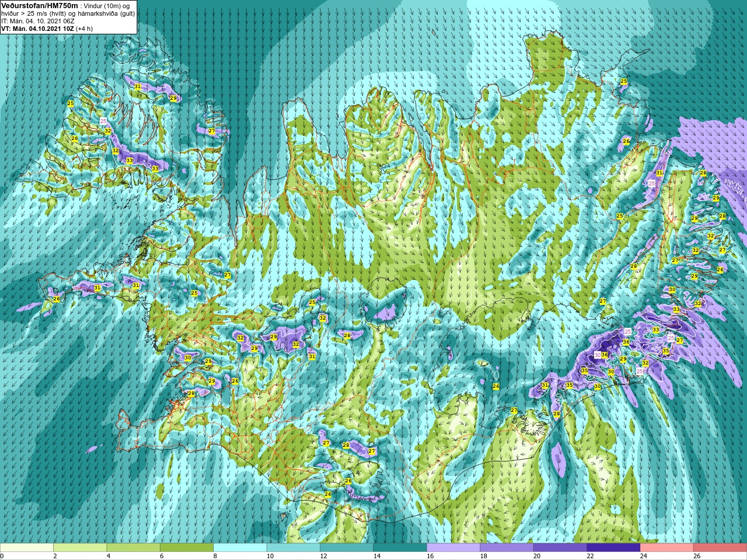Screen dimensions: 747x560
Task: Click the legend scale value "16"
Action: (x=430, y=556)
